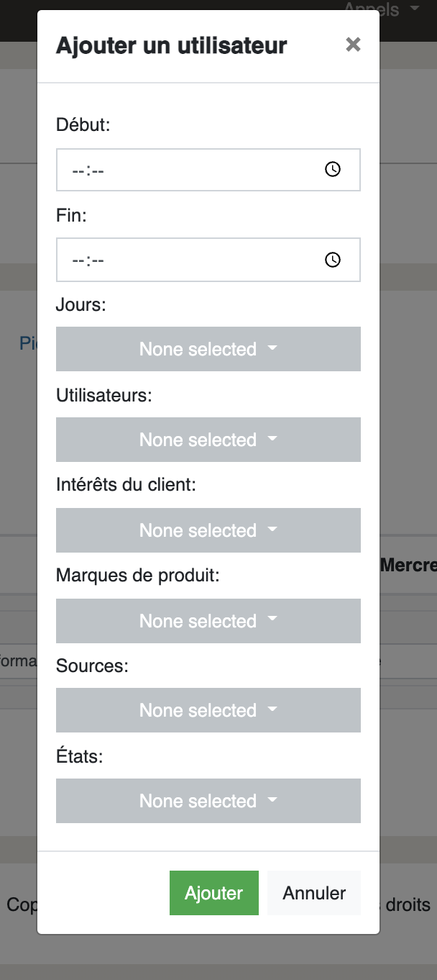Open the Intérêts du client dropdown

coord(208,530)
